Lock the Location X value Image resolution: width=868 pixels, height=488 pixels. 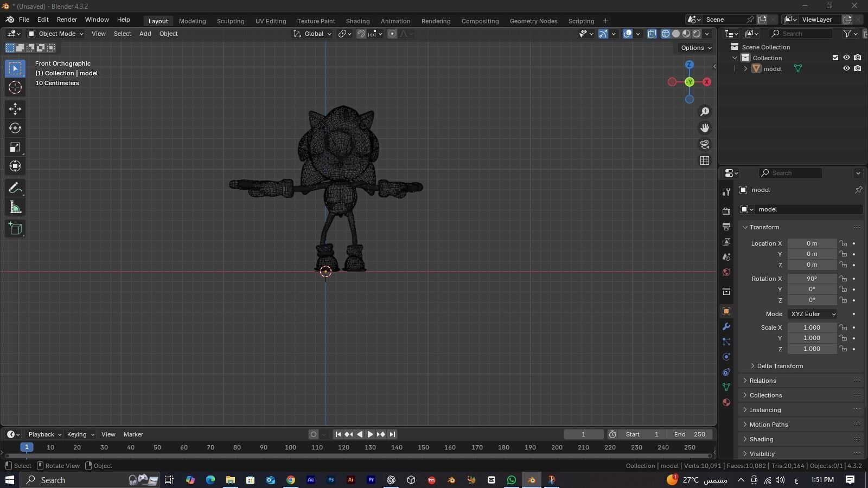pyautogui.click(x=843, y=243)
